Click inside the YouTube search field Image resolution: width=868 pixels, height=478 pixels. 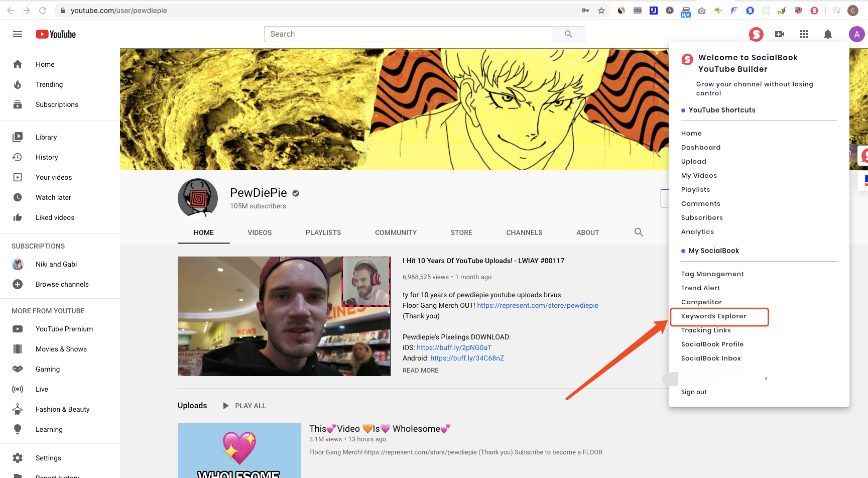409,34
